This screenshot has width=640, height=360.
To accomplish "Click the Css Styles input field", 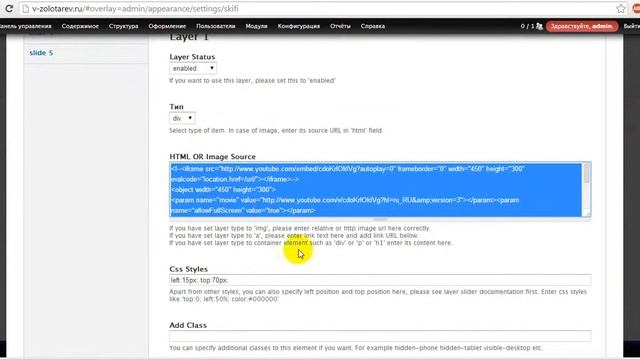I will pyautogui.click(x=380, y=280).
